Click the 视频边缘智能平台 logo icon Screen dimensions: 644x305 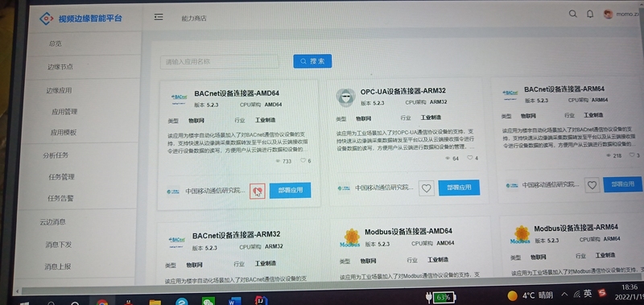click(47, 19)
